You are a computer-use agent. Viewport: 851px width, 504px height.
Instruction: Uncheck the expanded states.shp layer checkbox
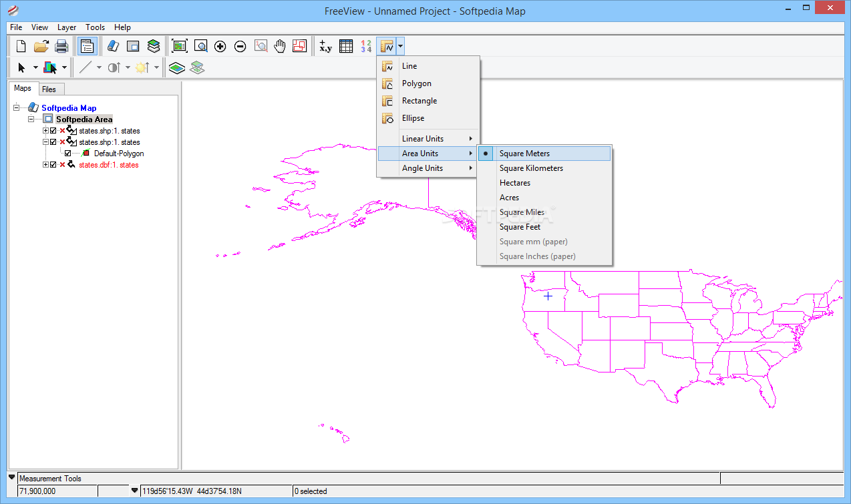click(53, 142)
